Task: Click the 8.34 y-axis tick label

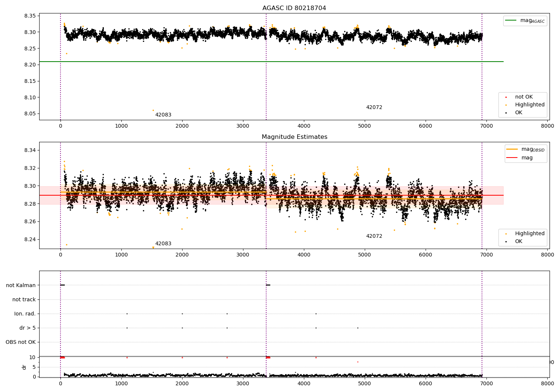Action: tap(30, 150)
